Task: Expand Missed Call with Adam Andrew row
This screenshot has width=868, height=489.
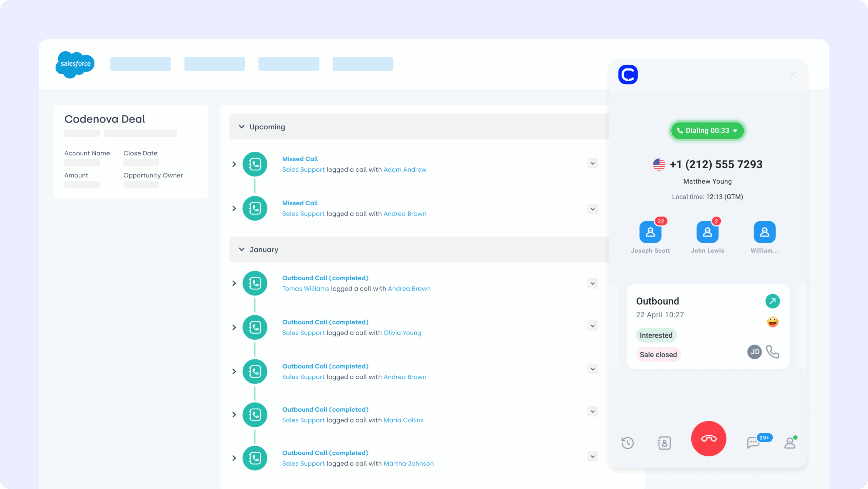Action: (234, 164)
